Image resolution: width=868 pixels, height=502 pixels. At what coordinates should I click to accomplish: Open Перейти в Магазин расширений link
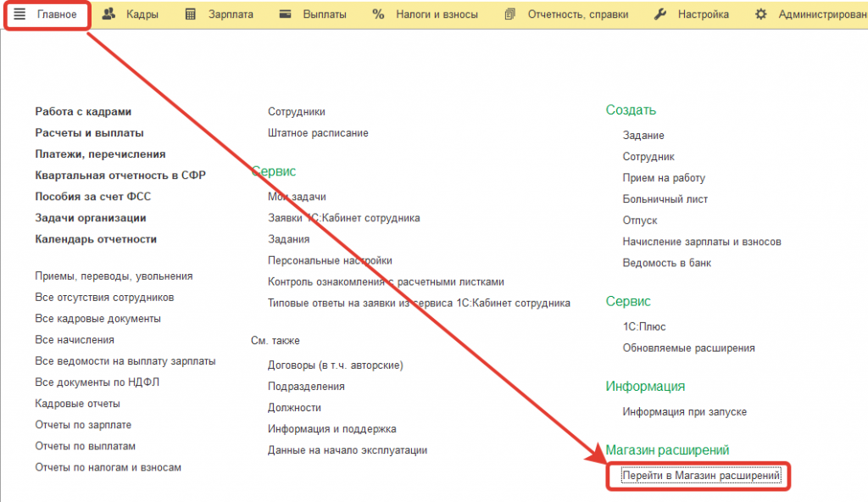[x=701, y=476]
